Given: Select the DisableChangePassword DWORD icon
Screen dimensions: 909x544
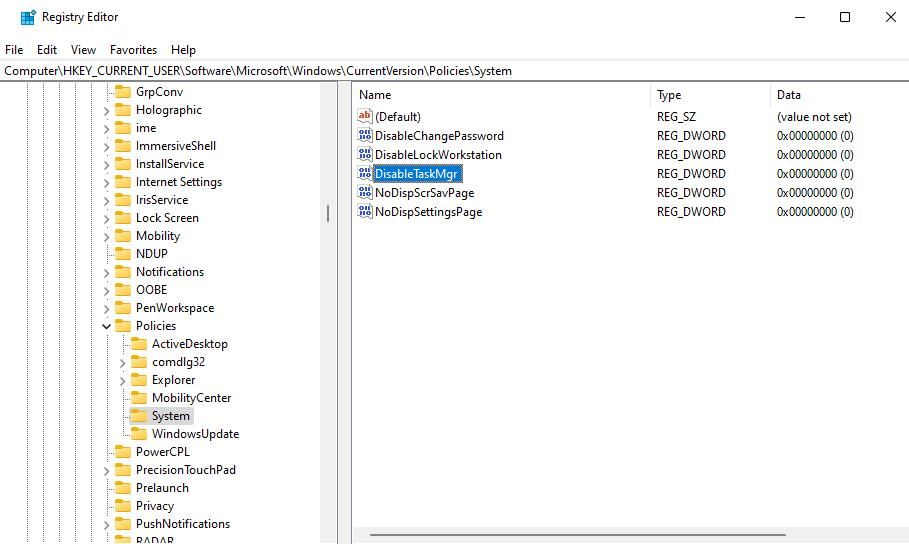Looking at the screenshot, I should 365,135.
